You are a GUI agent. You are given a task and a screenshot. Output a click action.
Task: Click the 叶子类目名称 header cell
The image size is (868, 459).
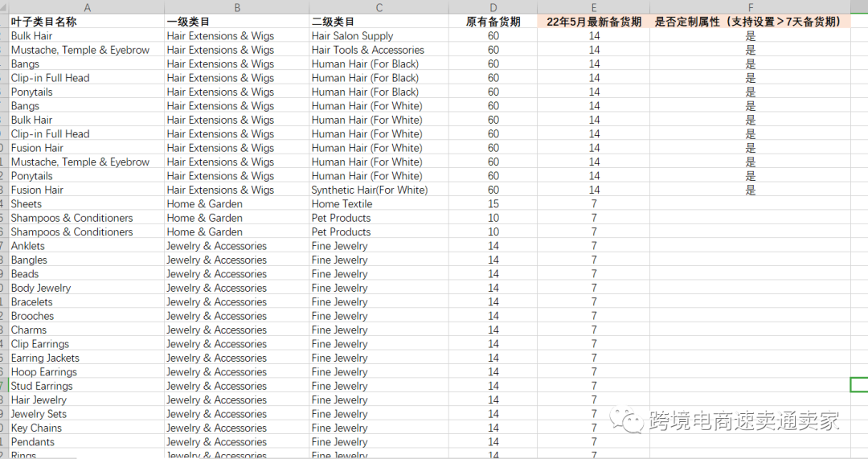click(x=87, y=22)
